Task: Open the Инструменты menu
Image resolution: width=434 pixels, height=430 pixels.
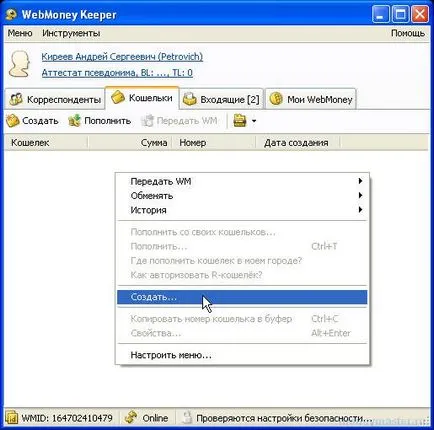Action: [x=71, y=33]
